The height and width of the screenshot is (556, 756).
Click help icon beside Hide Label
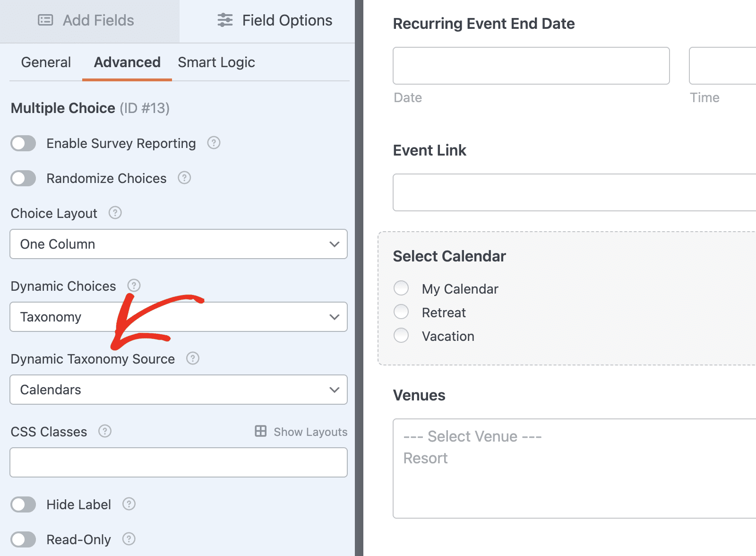point(129,504)
